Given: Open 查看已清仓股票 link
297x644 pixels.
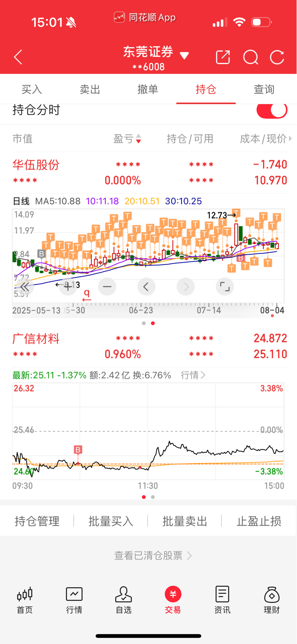Looking at the screenshot, I should tap(153, 555).
